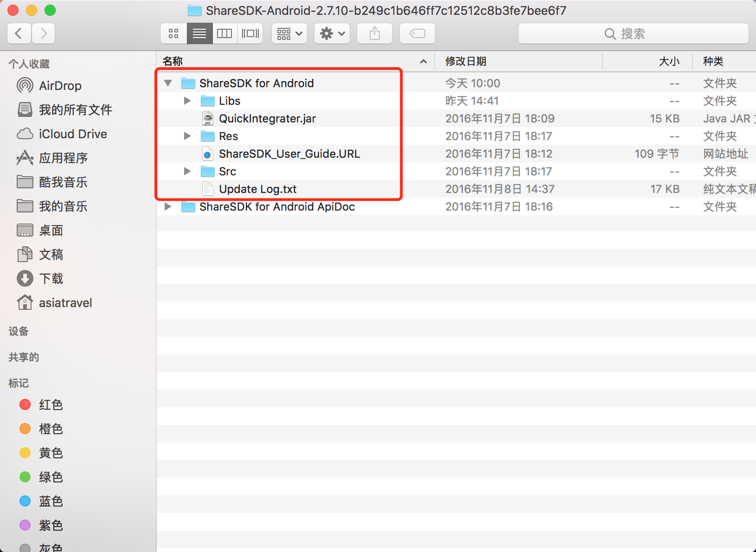Expand the Src folder
The width and height of the screenshot is (756, 552).
pyautogui.click(x=187, y=171)
